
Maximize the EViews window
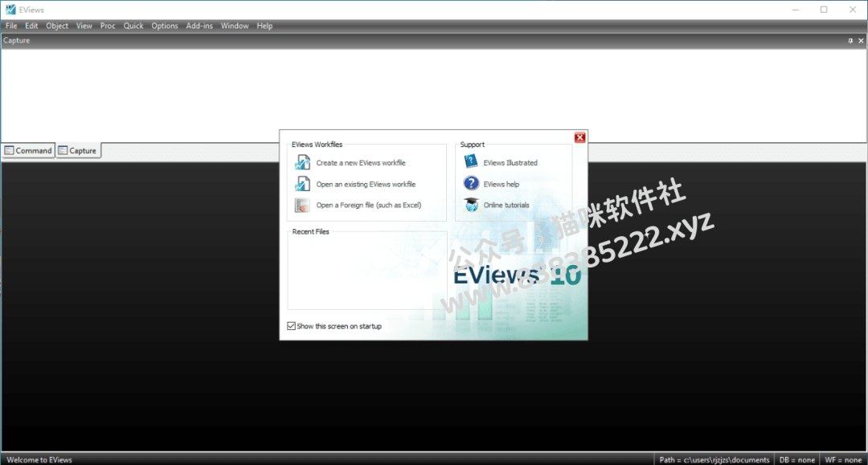[x=825, y=10]
